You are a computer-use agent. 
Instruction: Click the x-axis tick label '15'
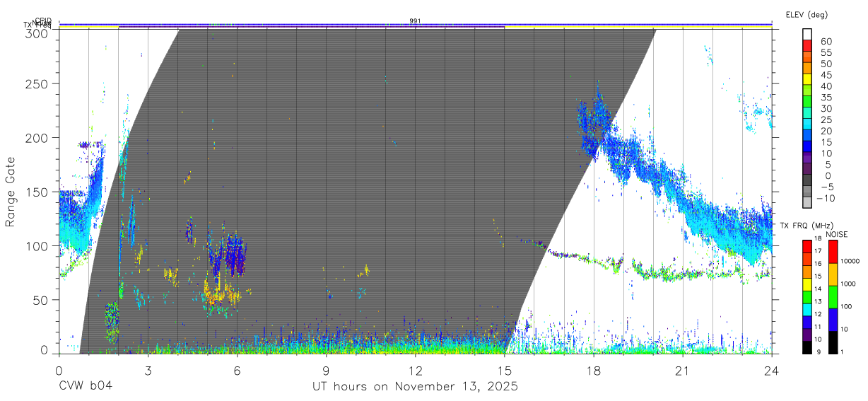504,371
